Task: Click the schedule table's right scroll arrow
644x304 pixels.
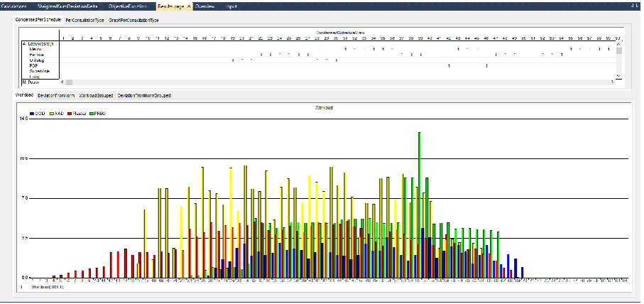Action: point(612,82)
